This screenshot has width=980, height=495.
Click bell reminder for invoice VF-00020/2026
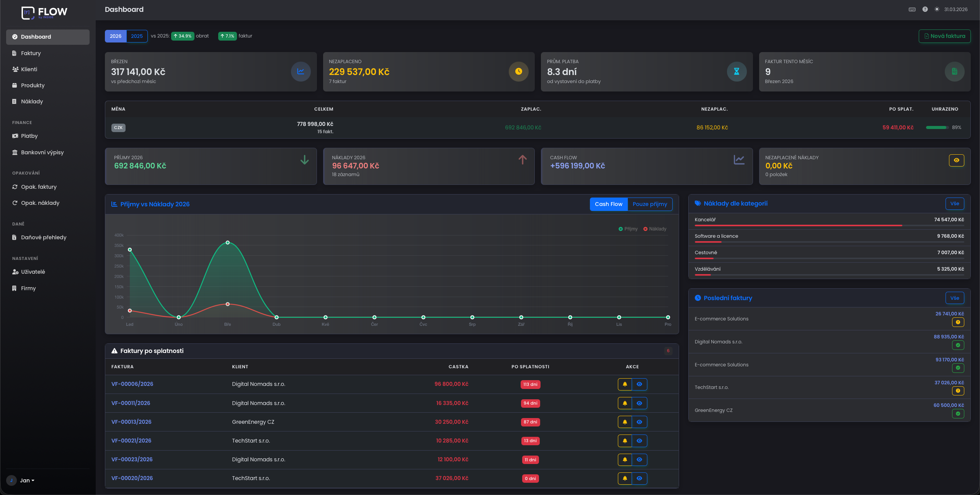pyautogui.click(x=625, y=478)
